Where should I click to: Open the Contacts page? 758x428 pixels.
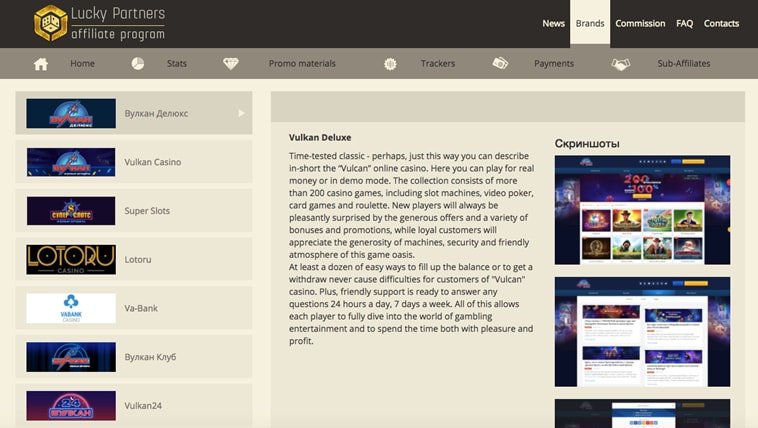(x=721, y=23)
